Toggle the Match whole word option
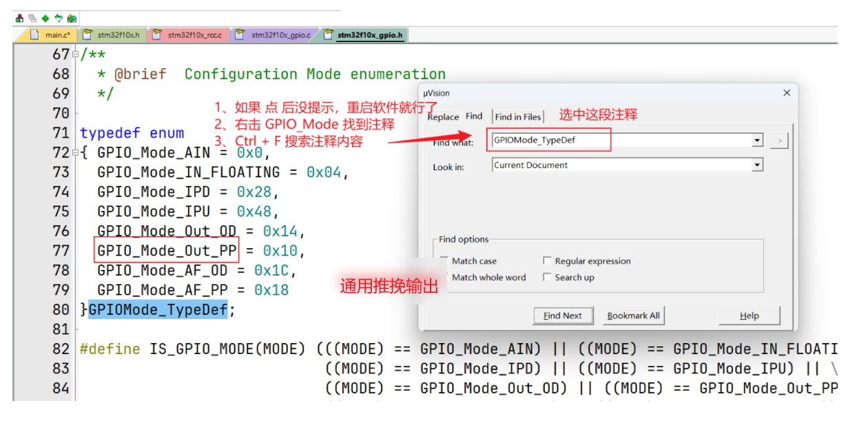Image resolution: width=868 pixels, height=423 pixels. [x=483, y=277]
